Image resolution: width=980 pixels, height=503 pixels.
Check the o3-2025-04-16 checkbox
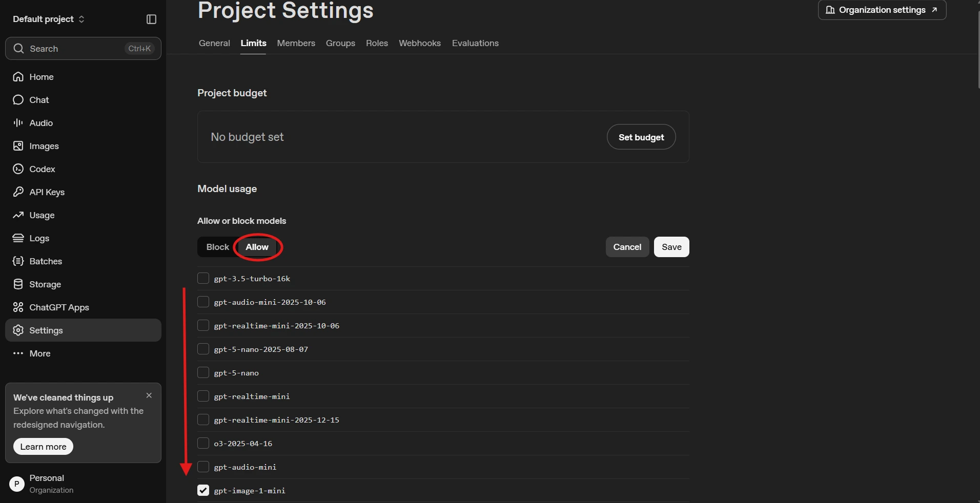203,443
